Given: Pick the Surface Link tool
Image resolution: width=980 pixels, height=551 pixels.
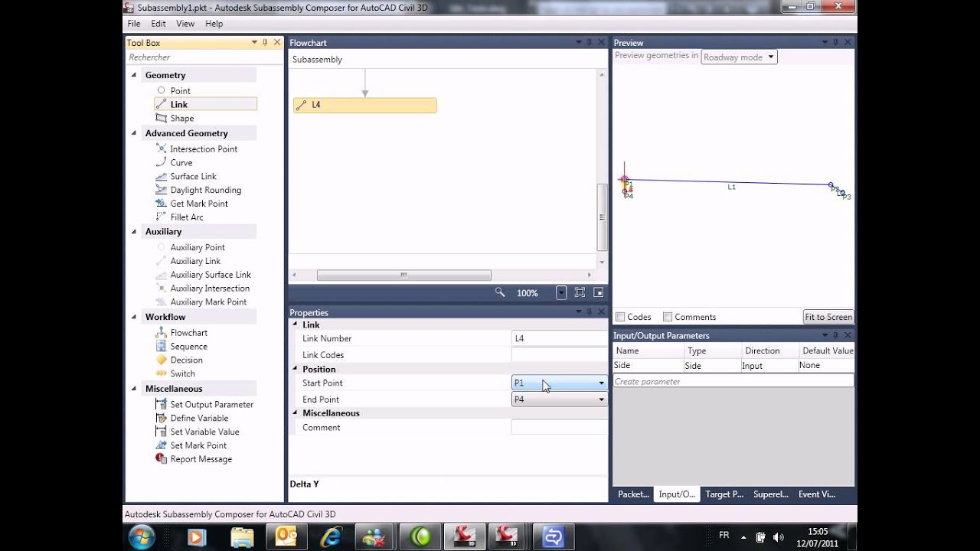Looking at the screenshot, I should 193,176.
